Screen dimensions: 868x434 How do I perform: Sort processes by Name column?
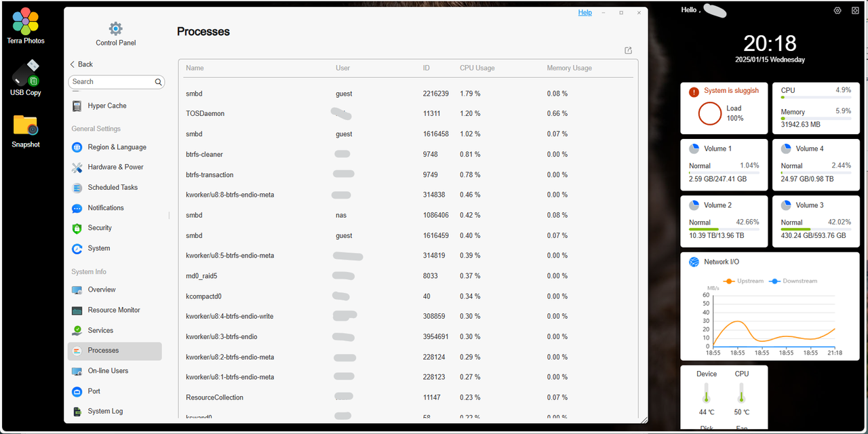(195, 68)
